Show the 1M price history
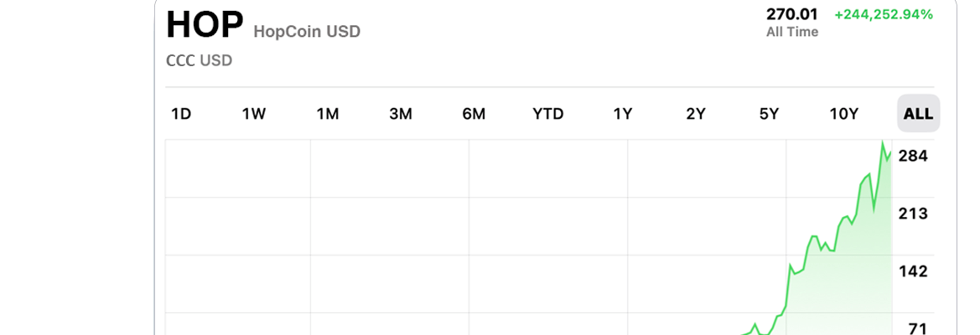980x335 pixels. [x=328, y=114]
